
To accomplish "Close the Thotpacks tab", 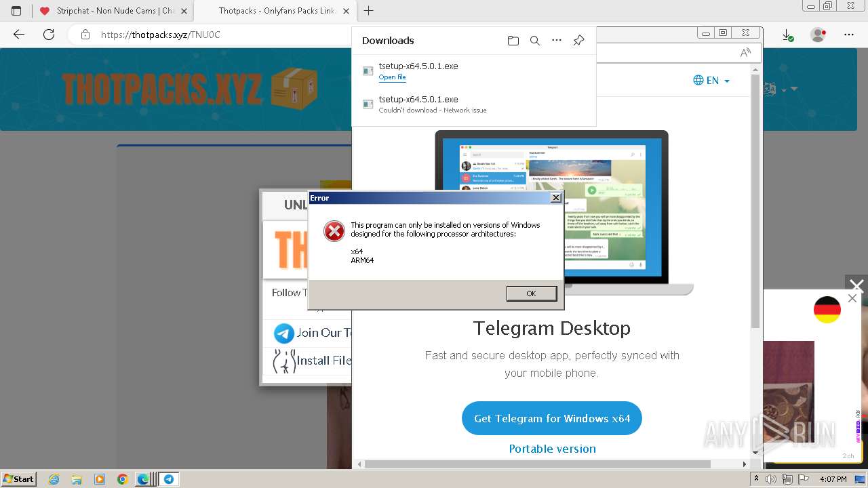I will tap(346, 11).
